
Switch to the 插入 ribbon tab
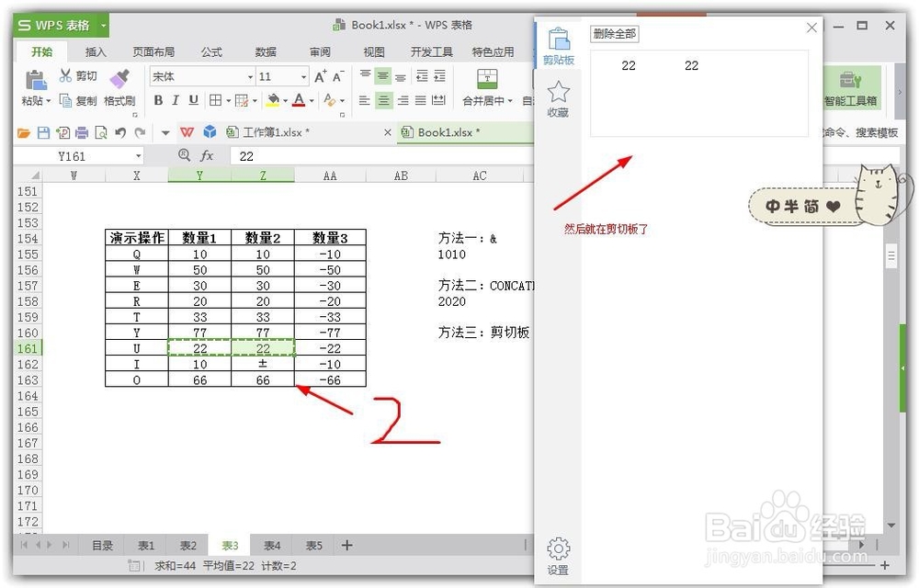95,51
